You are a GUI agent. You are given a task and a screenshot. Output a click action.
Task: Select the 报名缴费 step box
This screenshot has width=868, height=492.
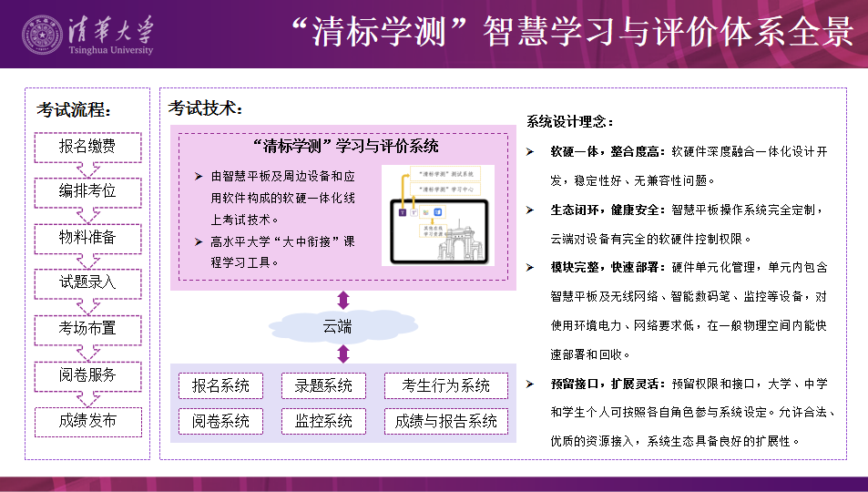87,146
